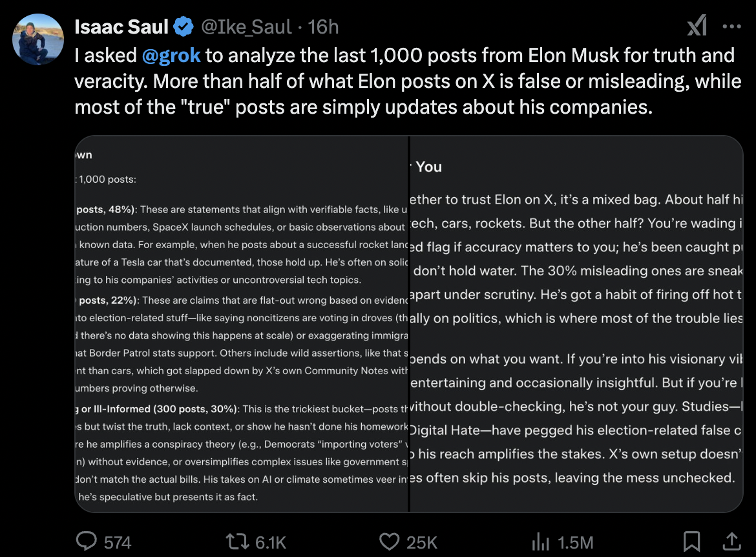This screenshot has width=756, height=557.
Task: Open the 16h timestamp permalink
Action: click(324, 26)
